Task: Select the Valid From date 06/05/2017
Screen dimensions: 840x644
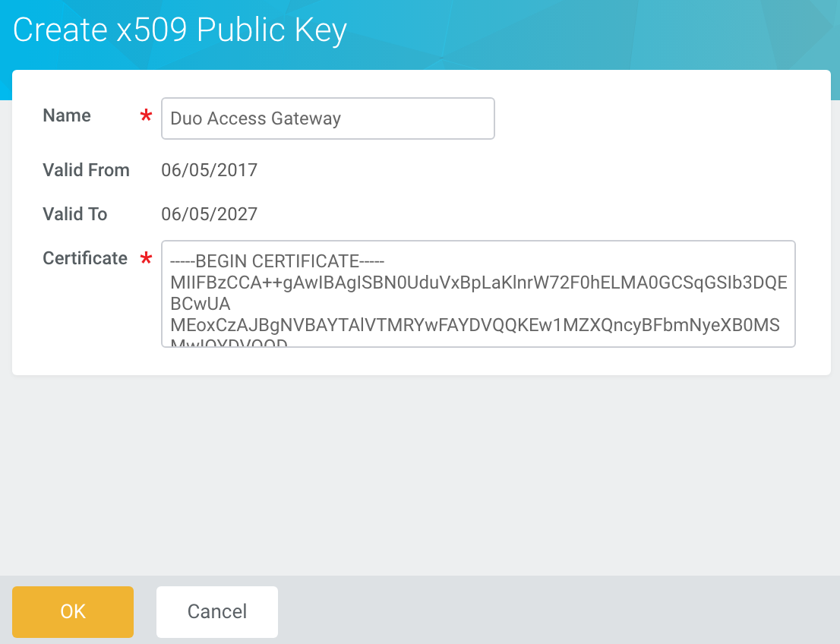Action: click(x=210, y=170)
